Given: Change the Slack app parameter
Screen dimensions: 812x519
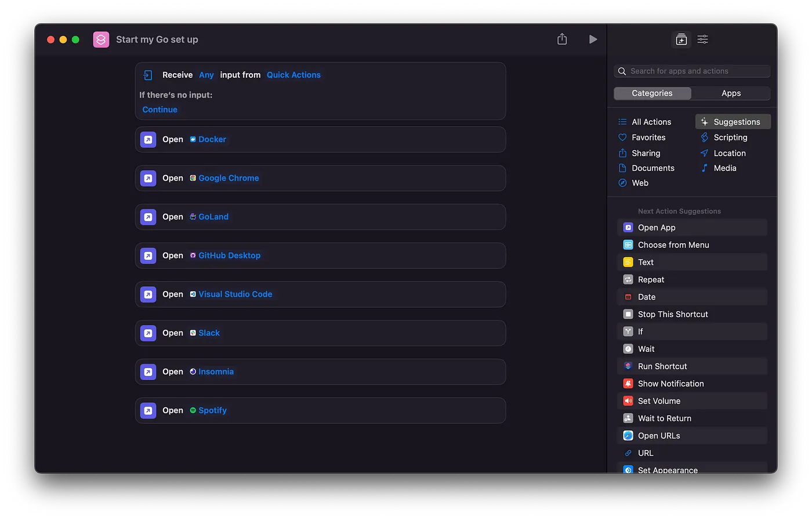Looking at the screenshot, I should [x=205, y=333].
